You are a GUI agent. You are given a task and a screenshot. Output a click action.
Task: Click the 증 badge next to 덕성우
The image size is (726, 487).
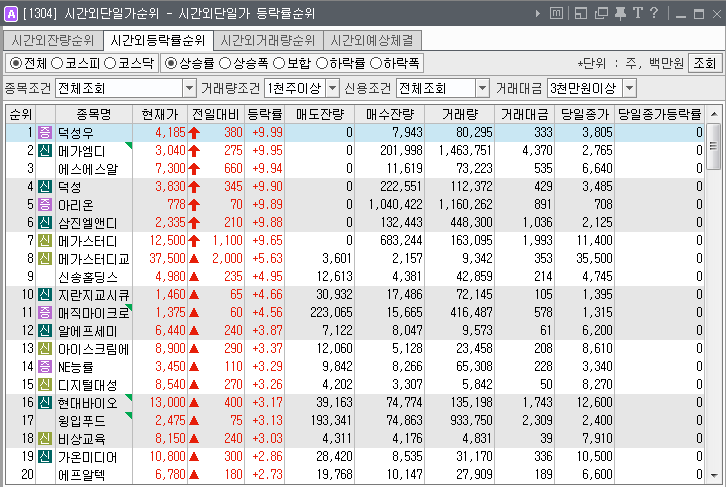coord(45,132)
